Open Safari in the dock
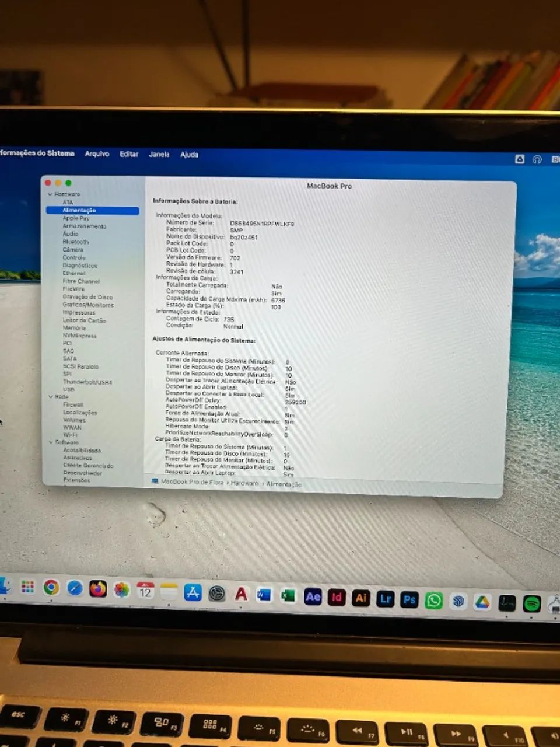 pos(75,588)
